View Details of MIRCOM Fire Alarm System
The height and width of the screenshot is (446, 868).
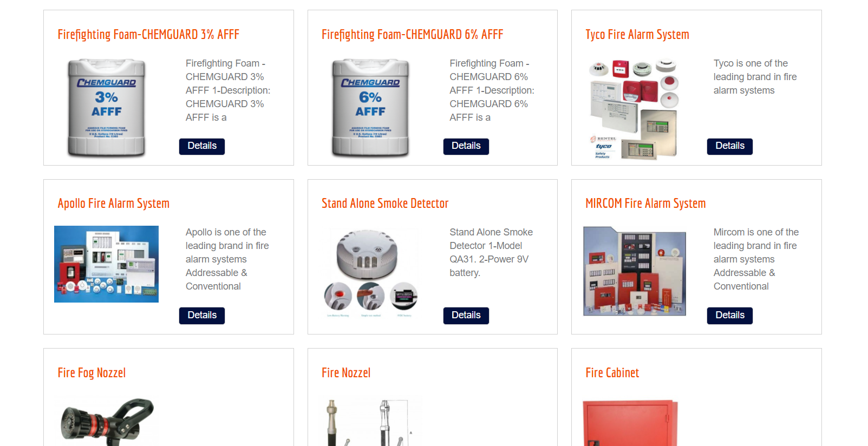[x=729, y=316]
